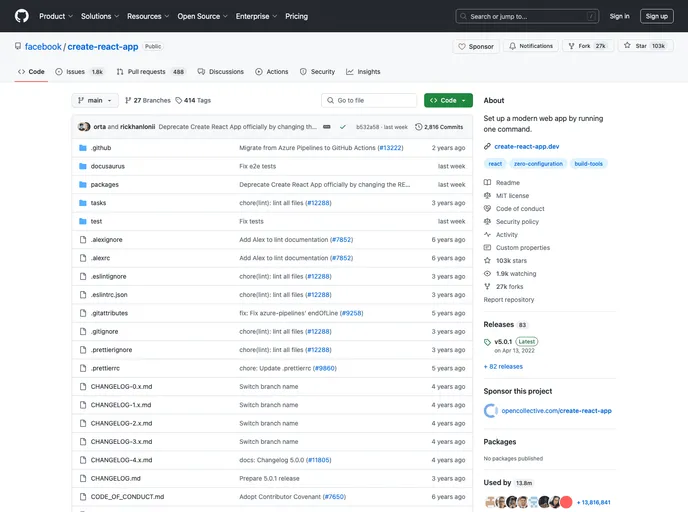Open 2,816 Commits history

coord(439,127)
